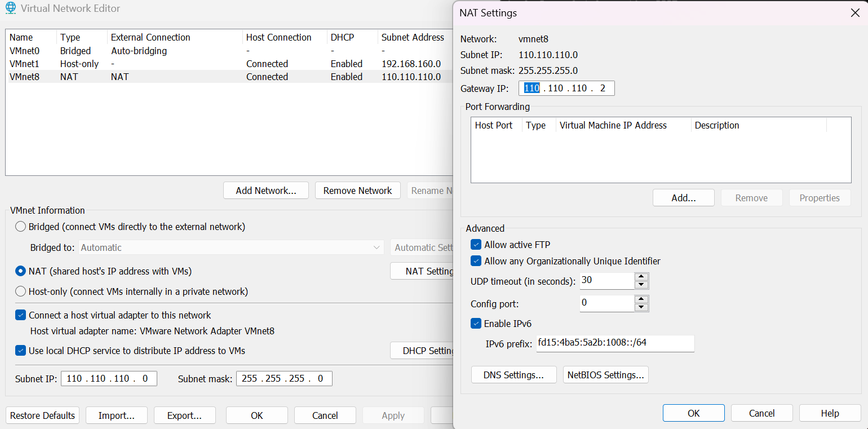Screen dimensions: 868x429
Task: Click the Export button
Action: (x=185, y=415)
